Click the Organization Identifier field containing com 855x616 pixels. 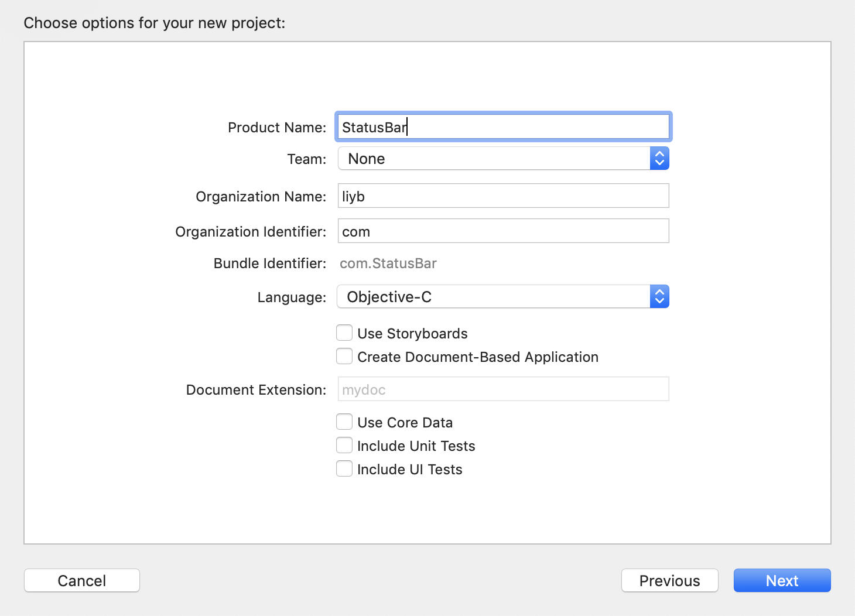click(502, 231)
